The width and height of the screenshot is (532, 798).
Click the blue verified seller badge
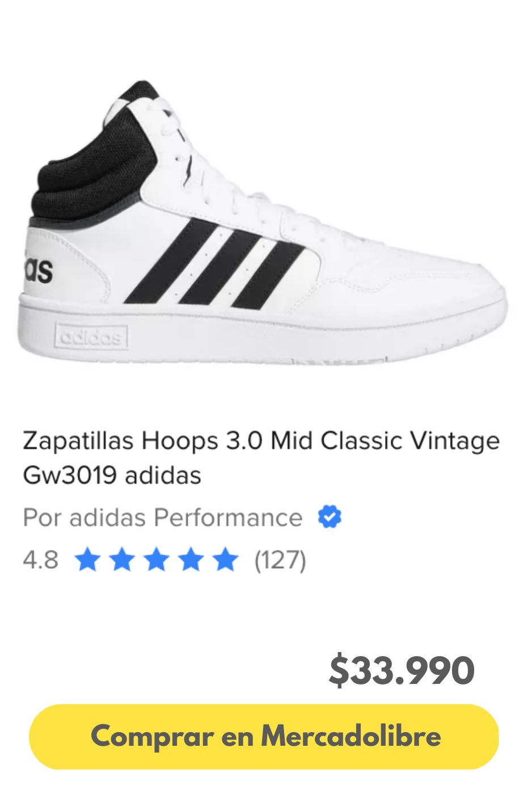click(x=329, y=515)
